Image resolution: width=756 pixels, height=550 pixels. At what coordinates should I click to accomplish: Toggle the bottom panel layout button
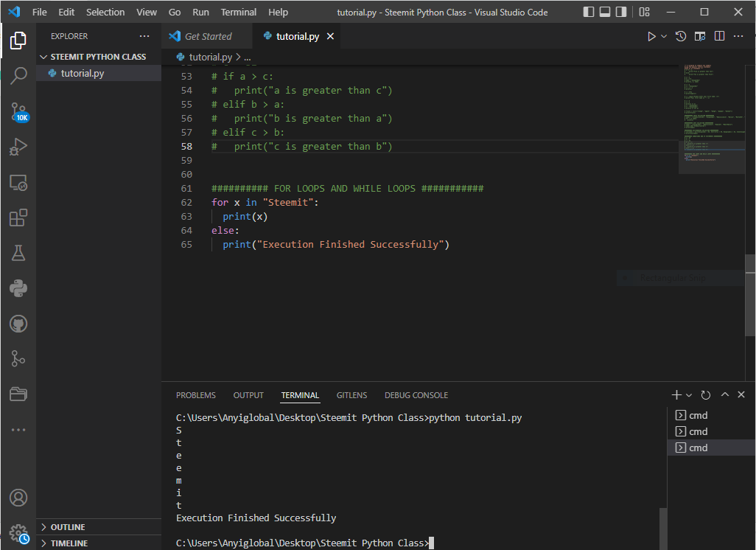click(605, 13)
